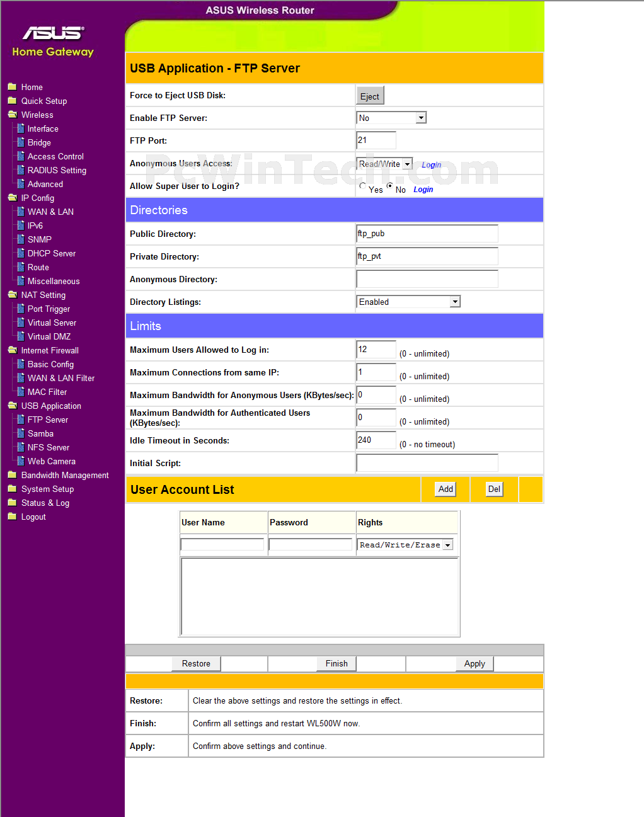Open the Enable FTP Server dropdown
Image resolution: width=644 pixels, height=817 pixels.
(391, 118)
